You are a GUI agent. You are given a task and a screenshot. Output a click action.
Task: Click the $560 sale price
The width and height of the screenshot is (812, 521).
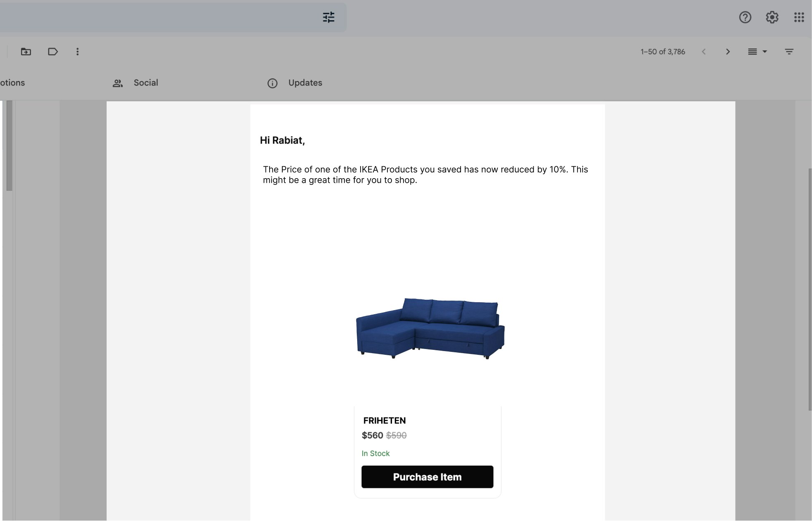pyautogui.click(x=372, y=435)
